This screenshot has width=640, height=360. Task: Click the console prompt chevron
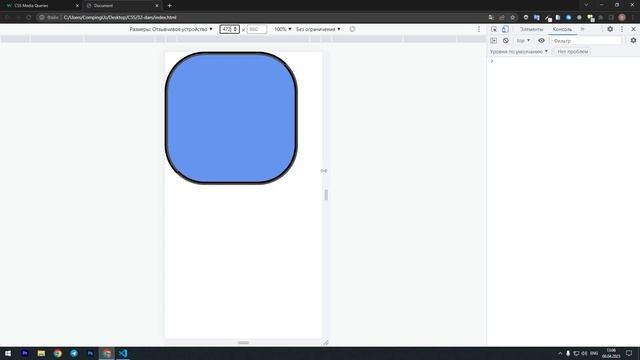click(492, 61)
